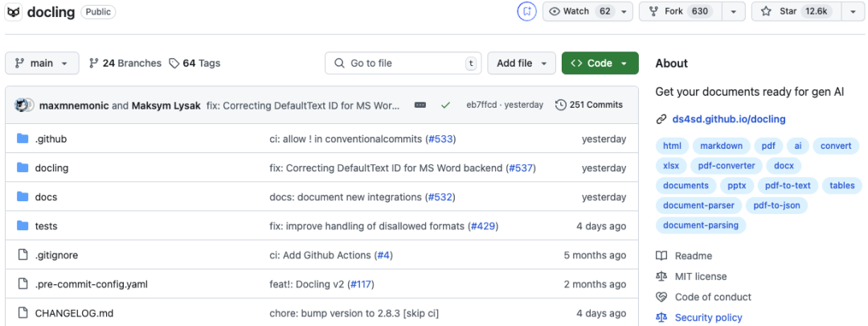Open the docs folder
This screenshot has height=326, width=868.
pyautogui.click(x=46, y=197)
